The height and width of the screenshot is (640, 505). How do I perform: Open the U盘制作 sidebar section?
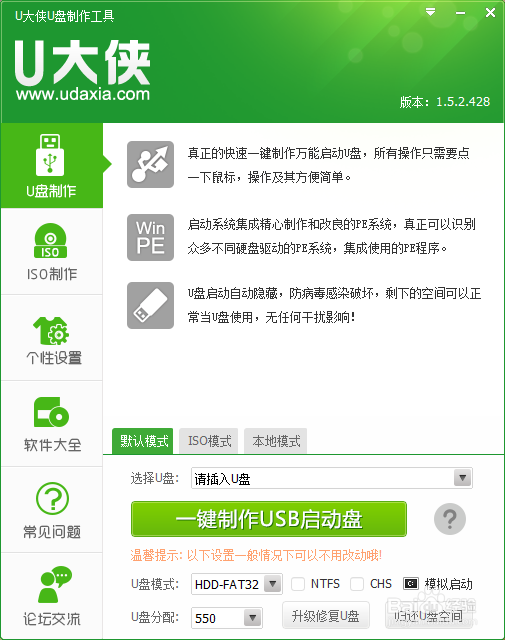click(51, 165)
